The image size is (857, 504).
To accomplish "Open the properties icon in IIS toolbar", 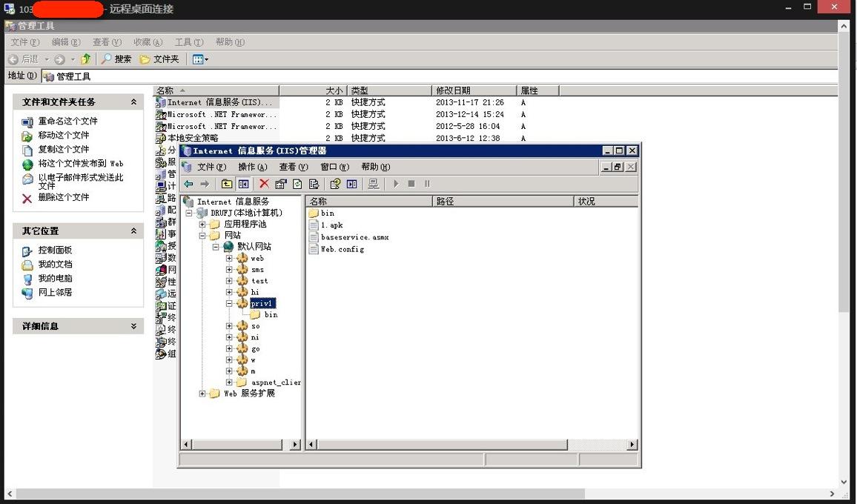I will (280, 185).
